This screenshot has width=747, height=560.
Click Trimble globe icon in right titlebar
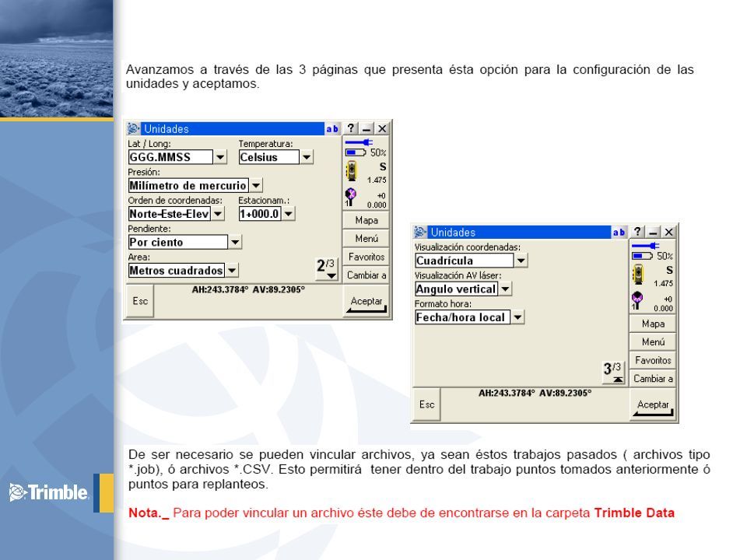pyautogui.click(x=419, y=232)
